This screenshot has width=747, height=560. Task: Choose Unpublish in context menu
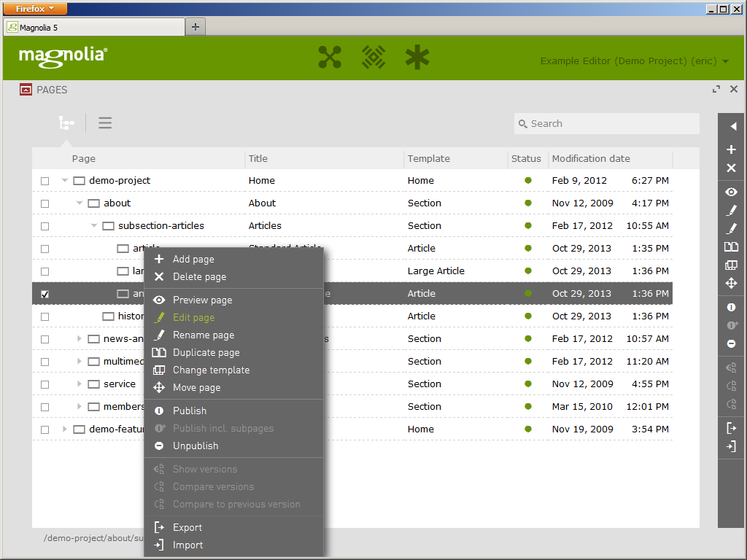(233, 446)
